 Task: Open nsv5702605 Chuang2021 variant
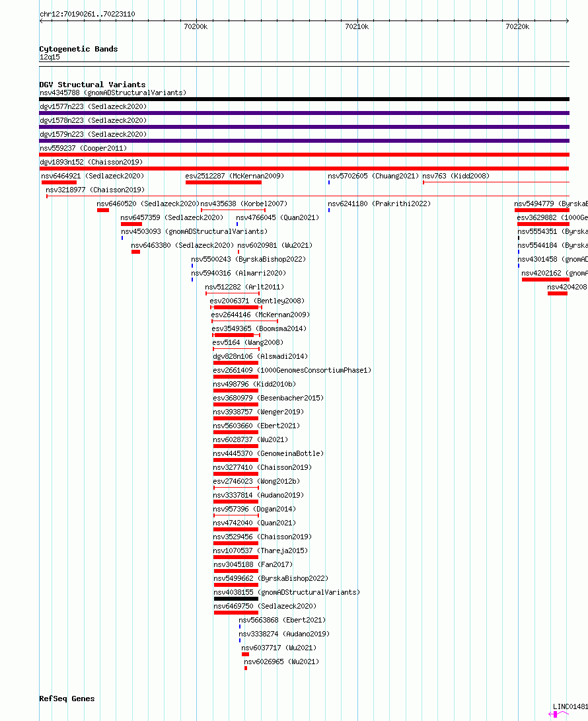[373, 176]
